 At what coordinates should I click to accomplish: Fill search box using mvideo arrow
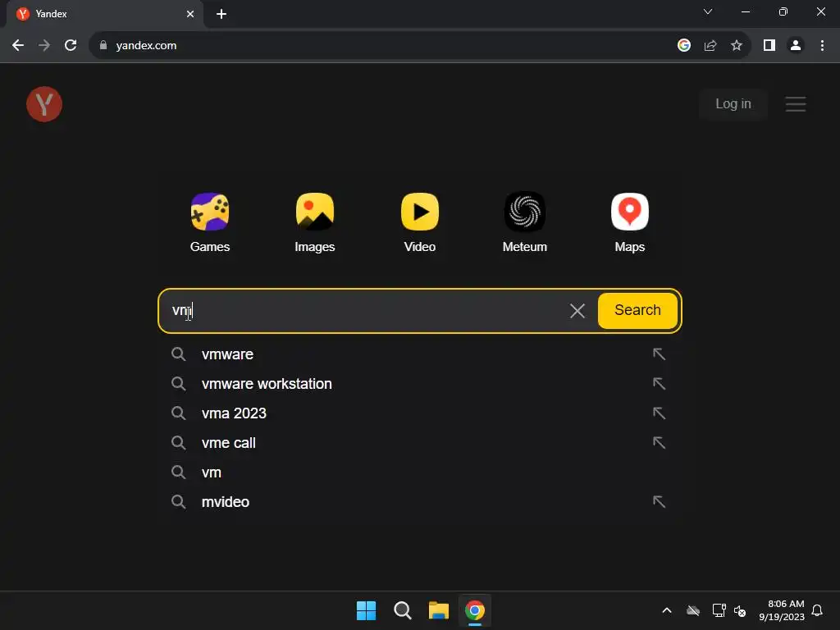point(659,501)
